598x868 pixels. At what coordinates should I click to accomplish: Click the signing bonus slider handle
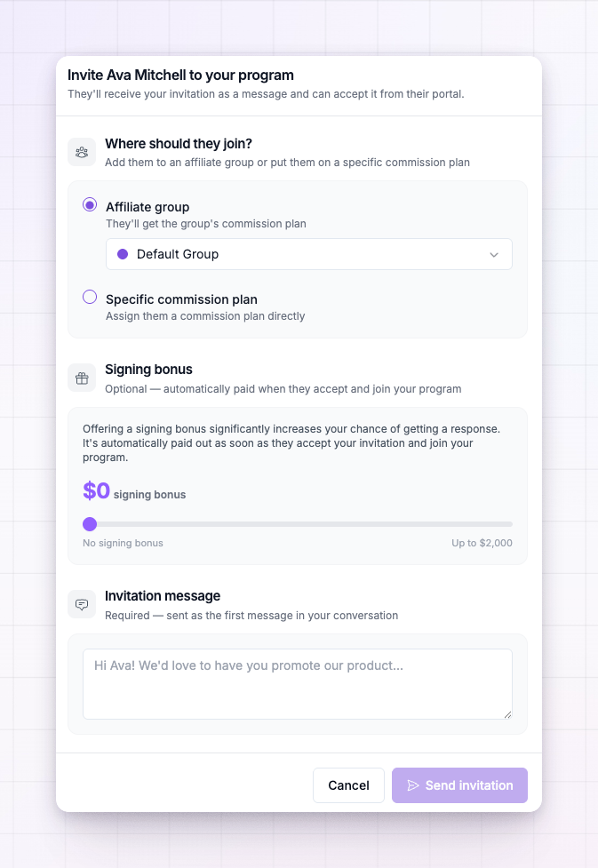click(90, 523)
